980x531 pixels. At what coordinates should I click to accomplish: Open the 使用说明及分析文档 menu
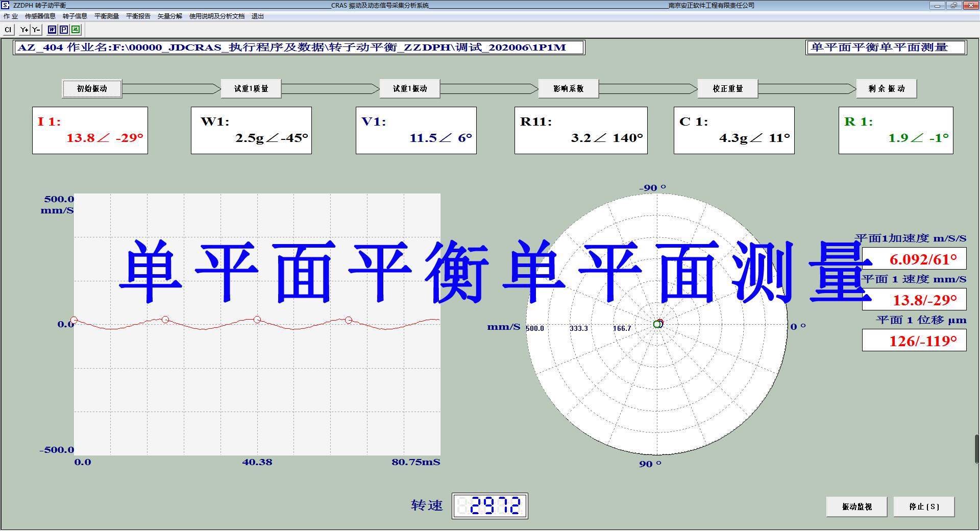pyautogui.click(x=217, y=16)
